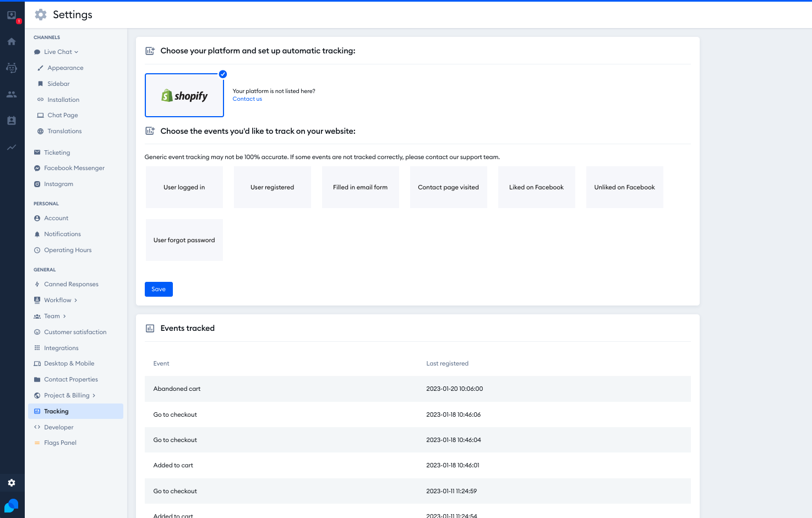Open Desktop & Mobile settings
This screenshot has height=518, width=812.
69,364
